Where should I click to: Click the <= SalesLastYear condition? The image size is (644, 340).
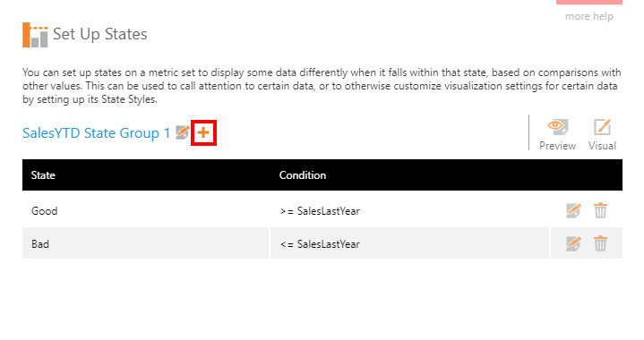pyautogui.click(x=320, y=244)
